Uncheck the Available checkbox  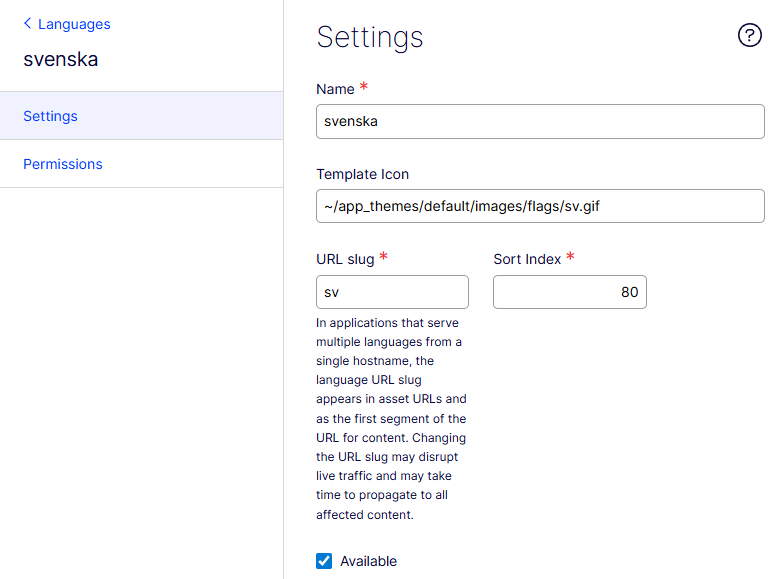[x=324, y=561]
